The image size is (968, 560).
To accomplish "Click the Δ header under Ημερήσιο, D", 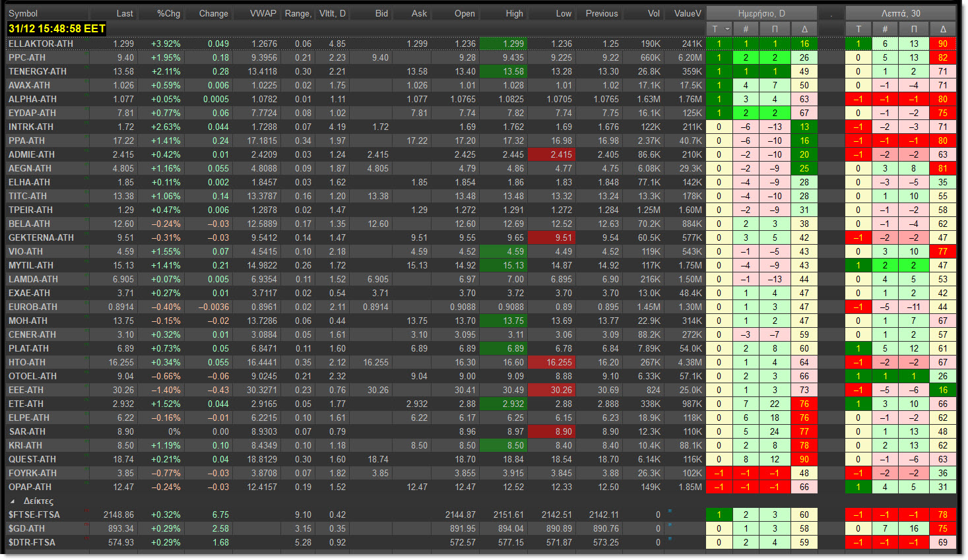I will (x=804, y=29).
